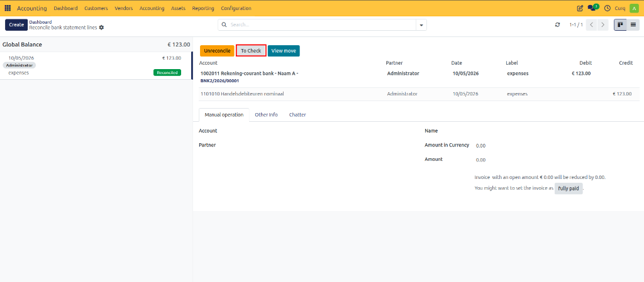Screen dimensions: 644x282
Task: Click € 123.00 credit on Handelsdebiteuren line
Action: coord(622,94)
